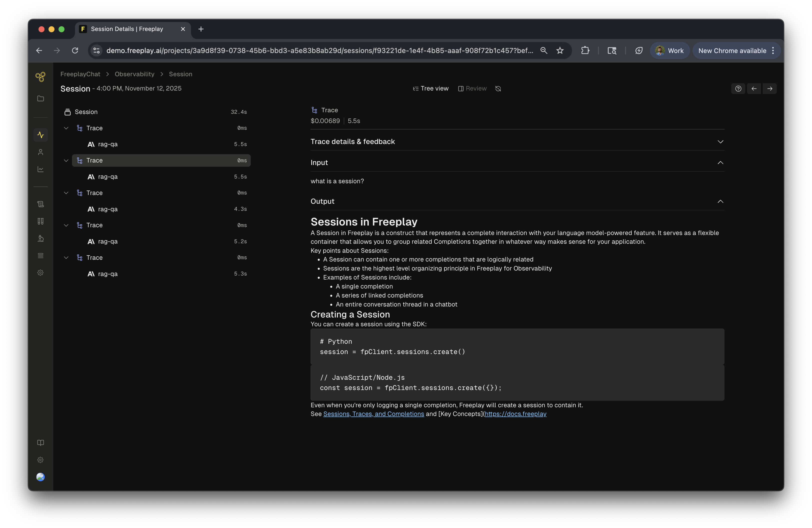Collapse the first Trace in tree

click(x=66, y=128)
